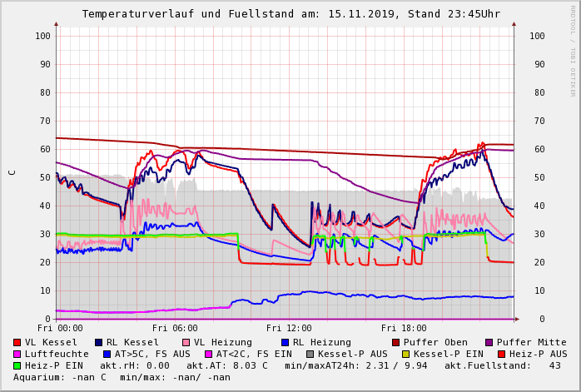Click the Fri 18:00 time axis label
The image size is (581, 392).
click(404, 328)
